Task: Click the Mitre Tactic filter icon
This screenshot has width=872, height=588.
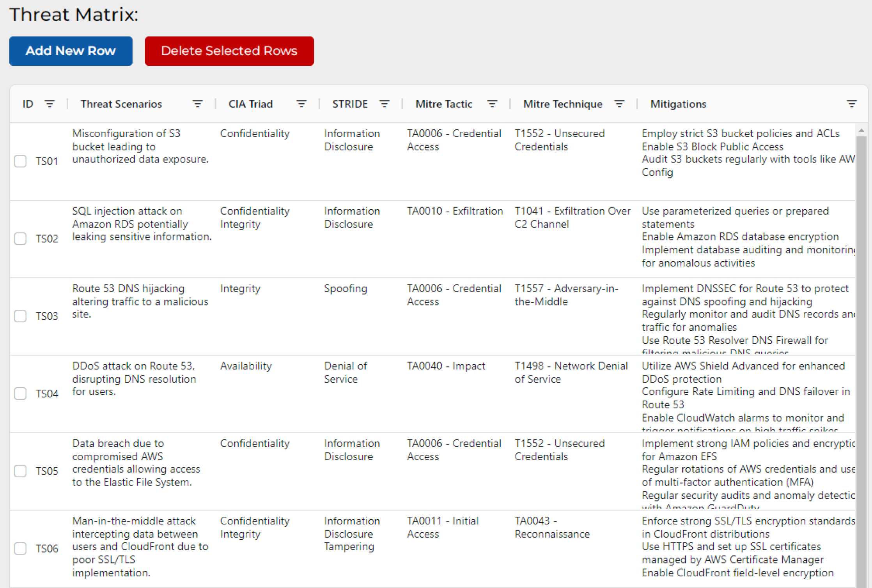Action: (492, 104)
